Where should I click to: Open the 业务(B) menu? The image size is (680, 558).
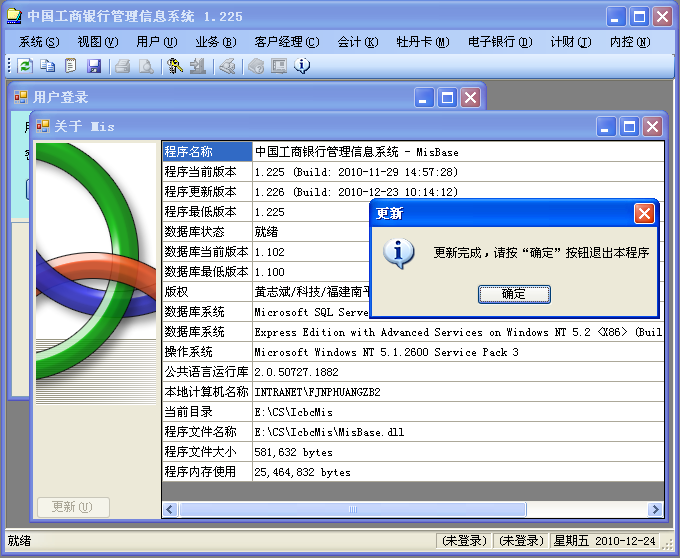pyautogui.click(x=216, y=42)
